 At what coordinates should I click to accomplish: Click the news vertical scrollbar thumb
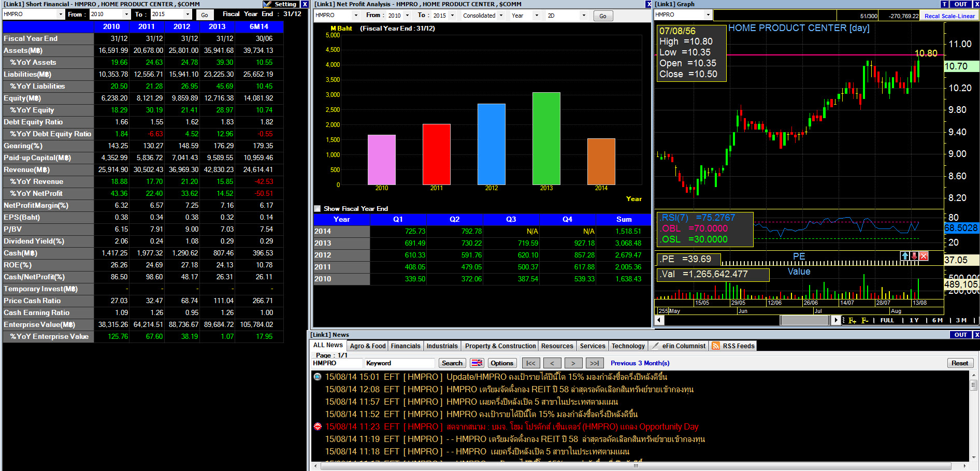coord(974,385)
